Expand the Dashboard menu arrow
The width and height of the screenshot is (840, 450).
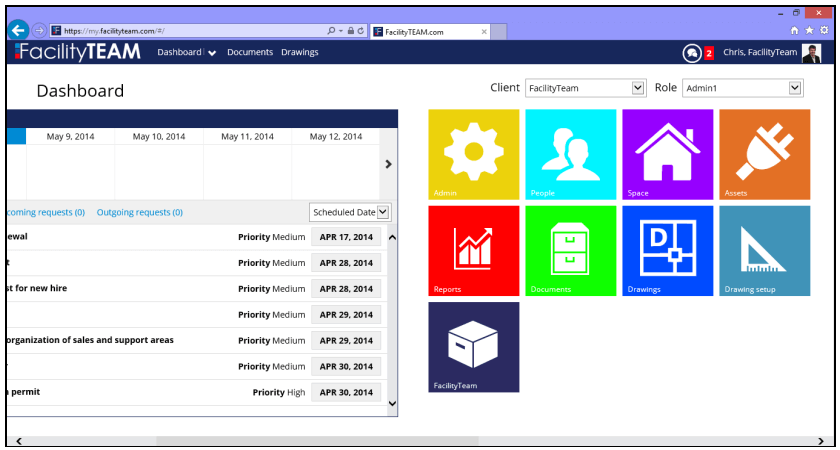pos(212,53)
